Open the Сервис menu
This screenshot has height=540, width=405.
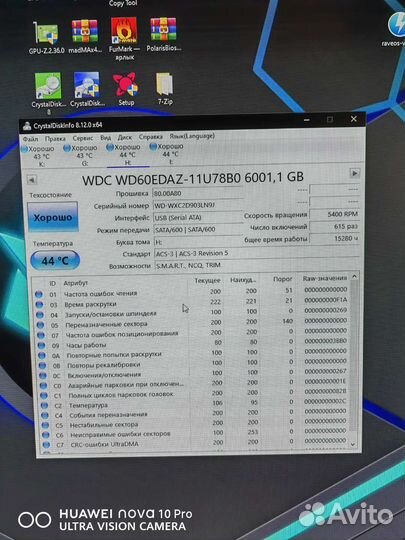pos(83,138)
